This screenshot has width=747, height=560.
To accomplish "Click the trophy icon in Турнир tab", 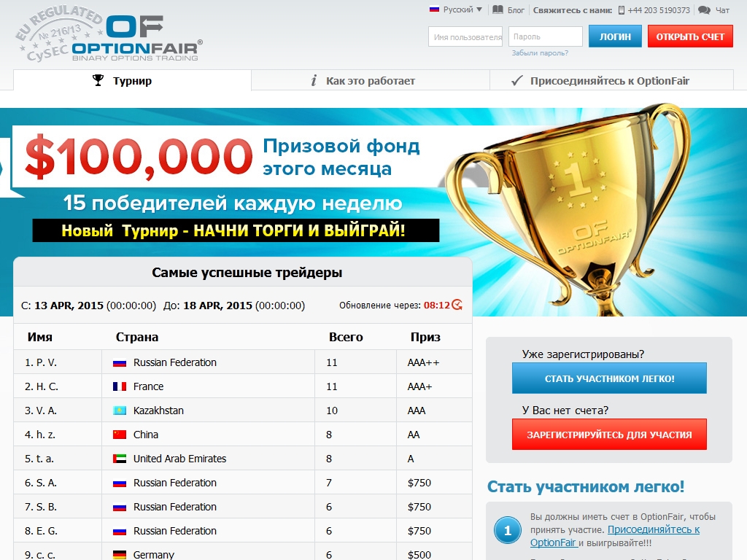I will click(x=98, y=80).
